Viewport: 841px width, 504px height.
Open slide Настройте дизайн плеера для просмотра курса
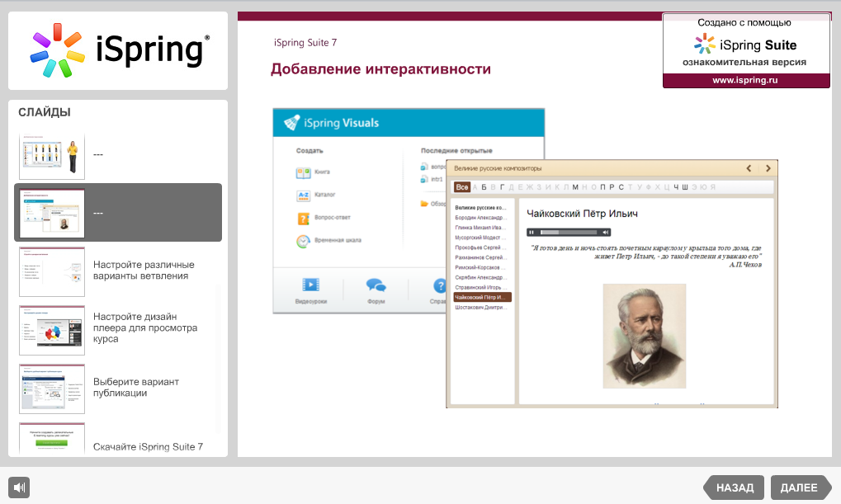(118, 330)
